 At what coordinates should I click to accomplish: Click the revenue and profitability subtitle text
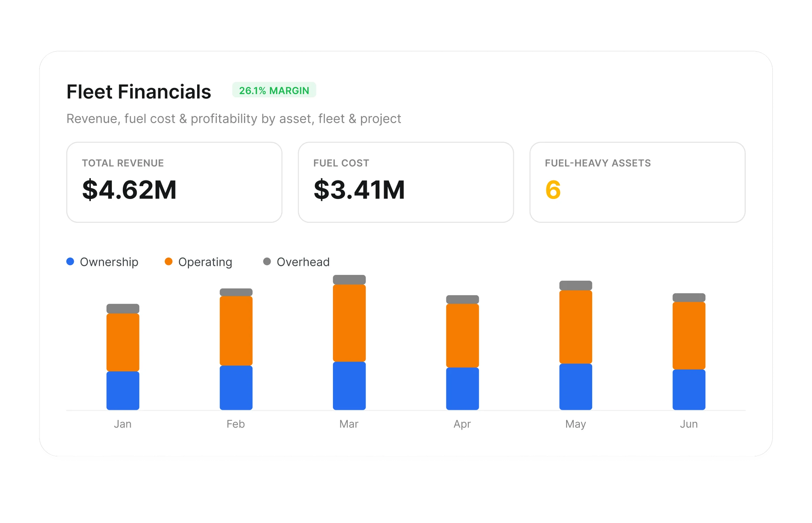click(x=234, y=119)
